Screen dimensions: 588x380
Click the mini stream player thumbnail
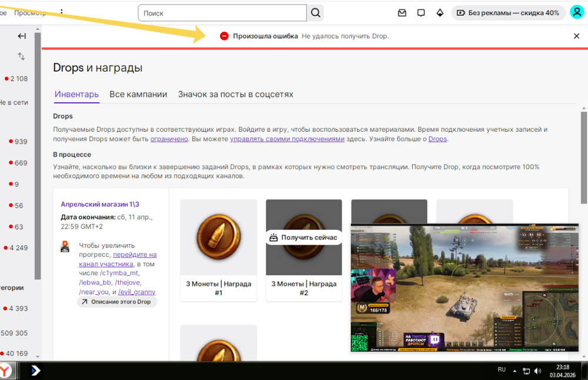pos(465,288)
